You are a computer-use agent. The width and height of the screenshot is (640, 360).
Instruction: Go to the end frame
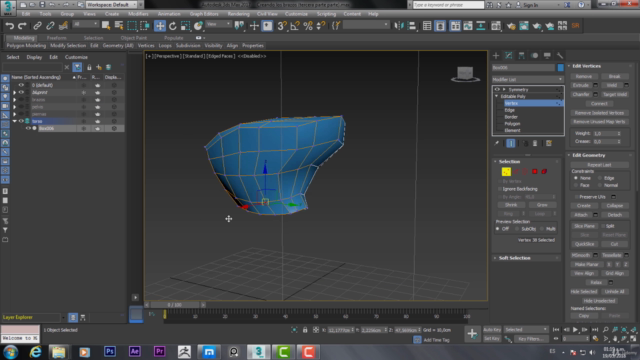[x=595, y=329]
